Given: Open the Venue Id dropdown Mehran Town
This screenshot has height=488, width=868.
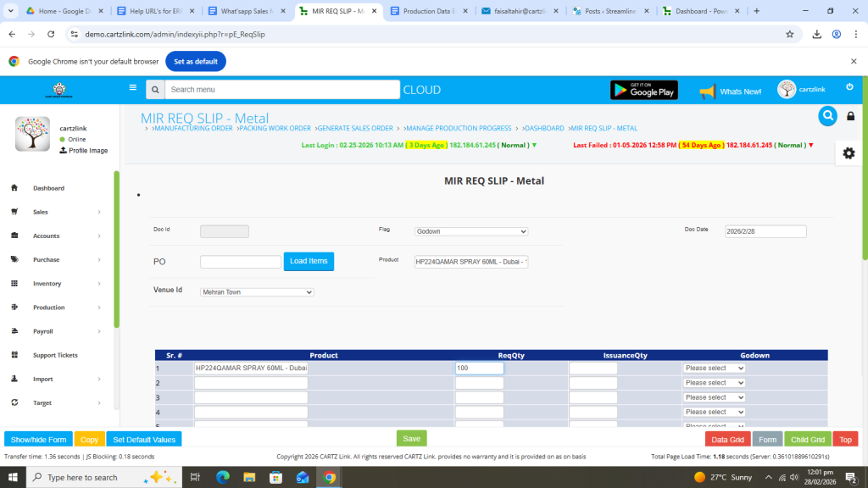Looking at the screenshot, I should (x=257, y=292).
